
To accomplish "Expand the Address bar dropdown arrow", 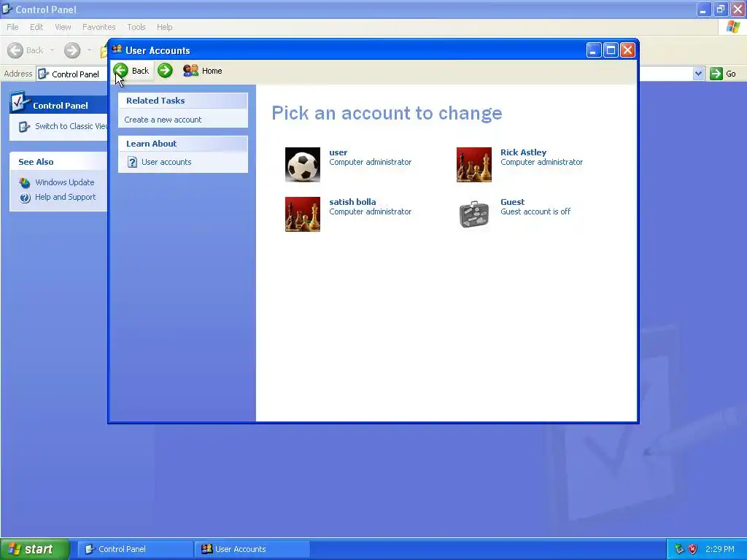I will (698, 74).
